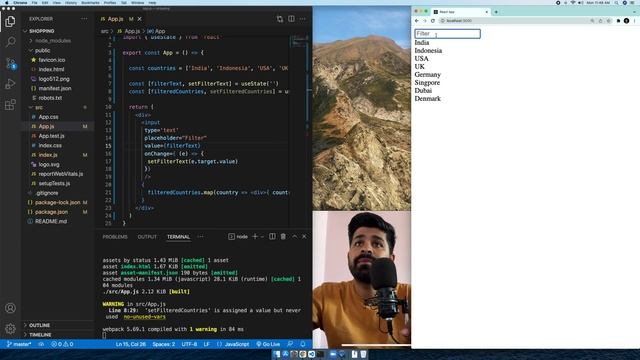640x360 pixels.
Task: Open the Manage gear menu
Action: coord(10,328)
